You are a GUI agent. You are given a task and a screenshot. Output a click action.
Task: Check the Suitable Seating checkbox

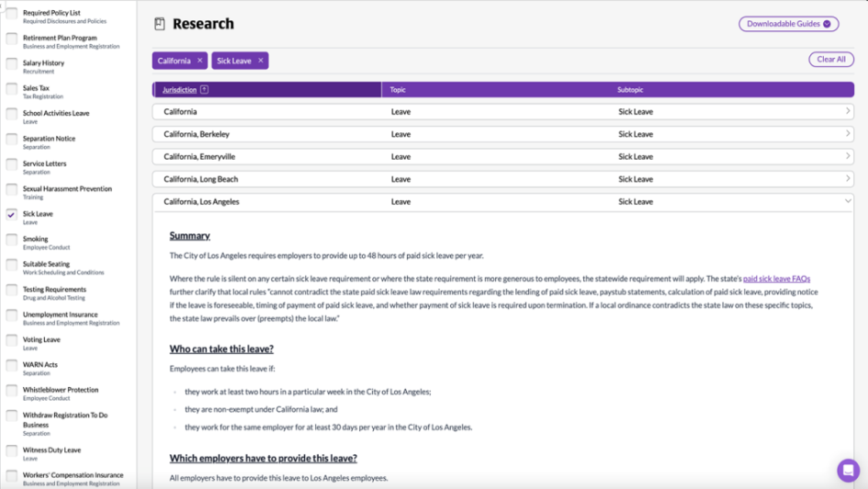(12, 265)
